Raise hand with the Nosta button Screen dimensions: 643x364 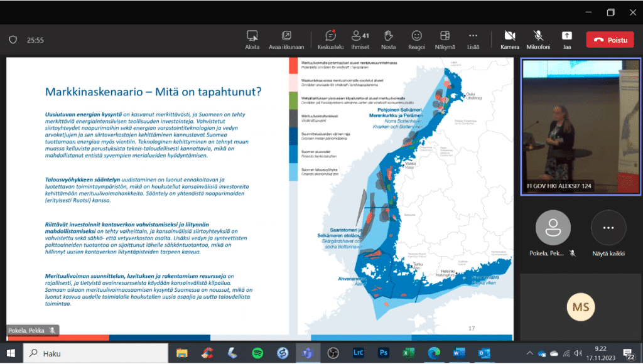388,40
